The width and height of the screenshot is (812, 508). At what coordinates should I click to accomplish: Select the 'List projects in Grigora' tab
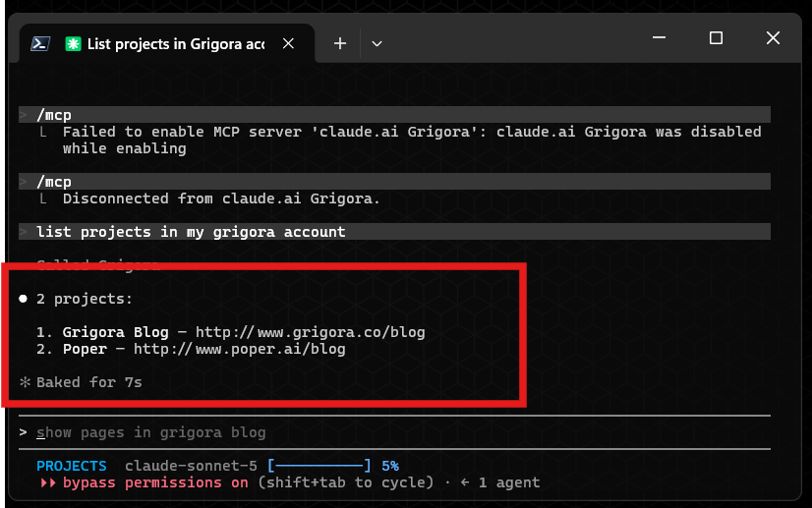(167, 44)
